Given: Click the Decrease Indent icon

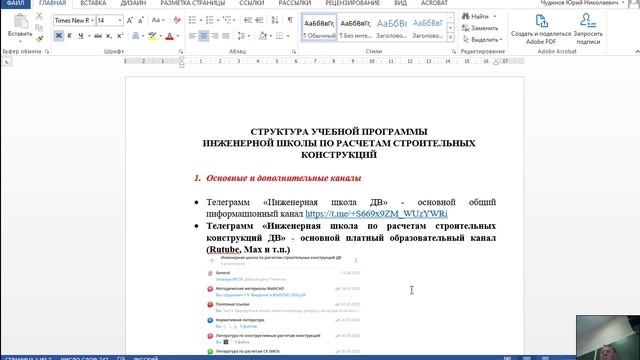Looking at the screenshot, I should point(248,20).
